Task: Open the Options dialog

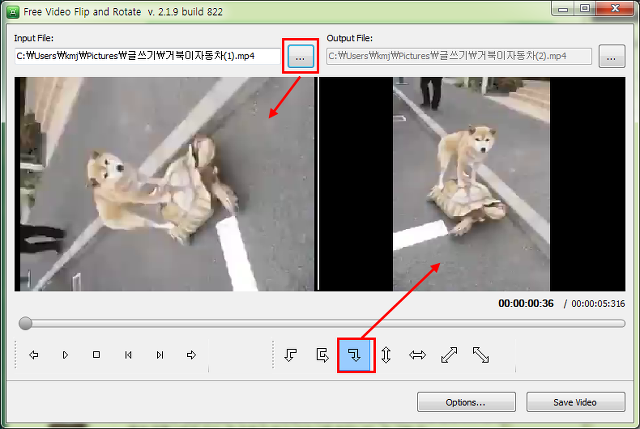Action: (466, 402)
